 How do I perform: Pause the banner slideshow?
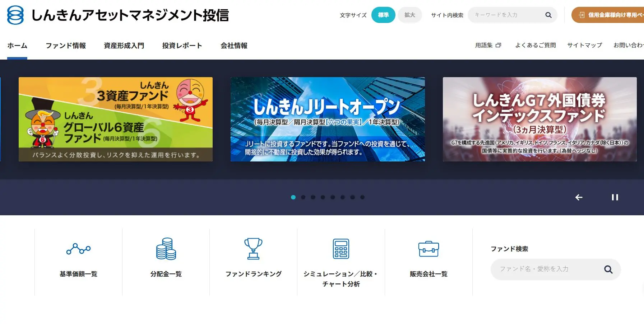[x=615, y=197]
